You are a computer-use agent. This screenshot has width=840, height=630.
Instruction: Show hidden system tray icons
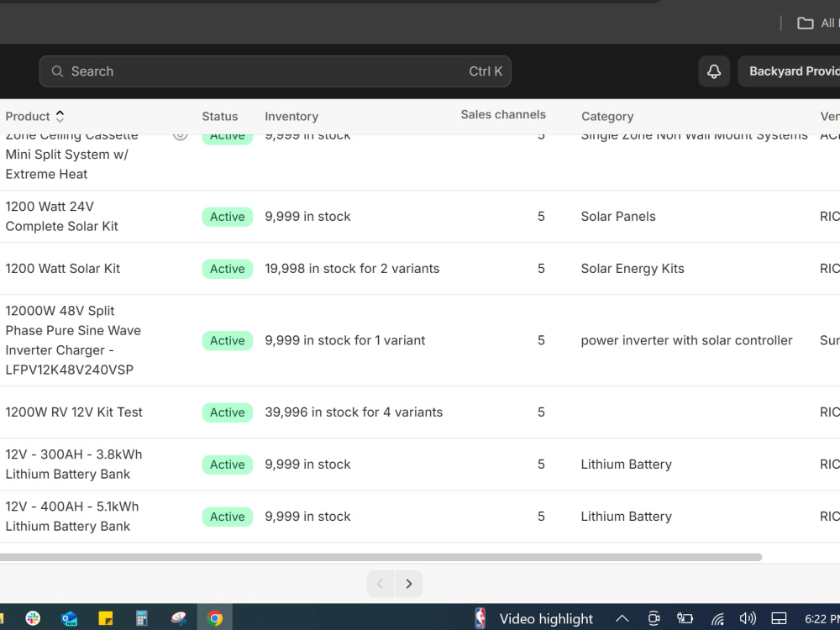point(622,619)
